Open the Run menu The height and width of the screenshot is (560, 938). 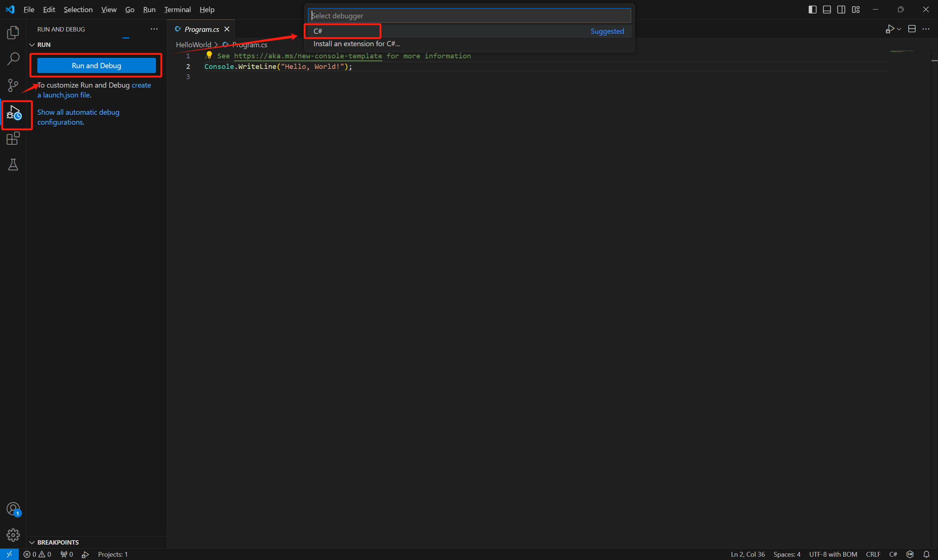click(150, 10)
